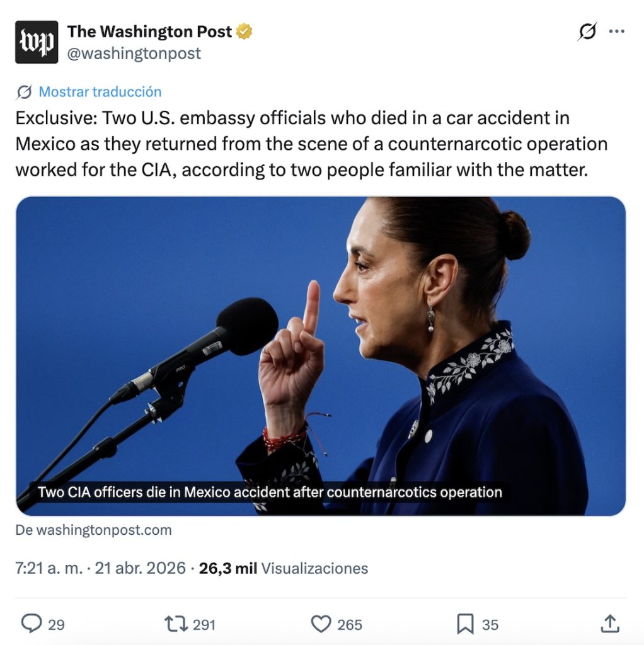Image resolution: width=644 pixels, height=645 pixels.
Task: Open The Washington Post display name
Action: 149,31
